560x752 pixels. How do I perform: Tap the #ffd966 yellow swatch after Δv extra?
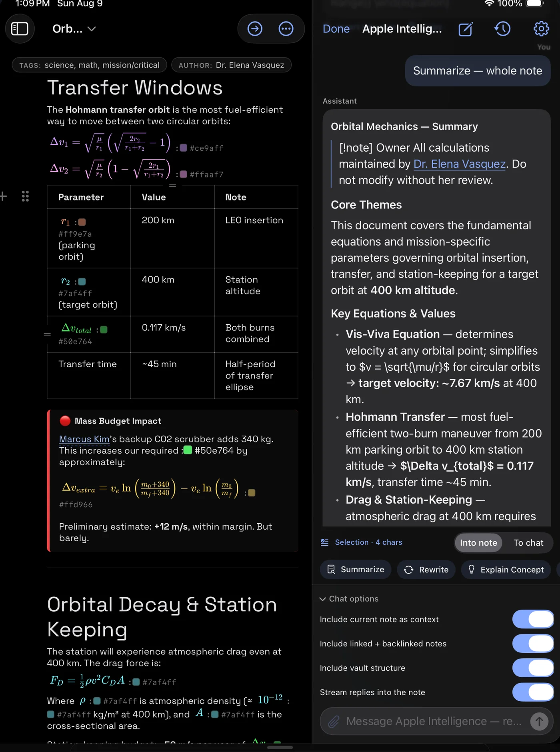tap(252, 493)
